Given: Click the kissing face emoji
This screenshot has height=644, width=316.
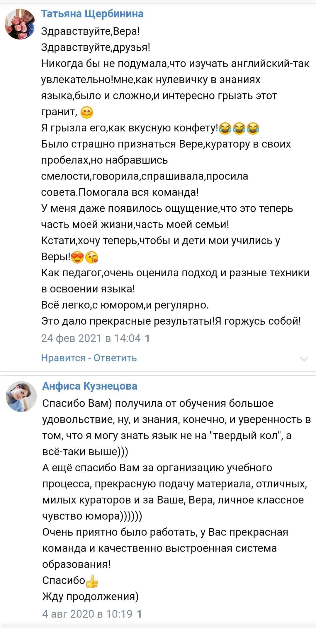Looking at the screenshot, I should click(91, 257).
